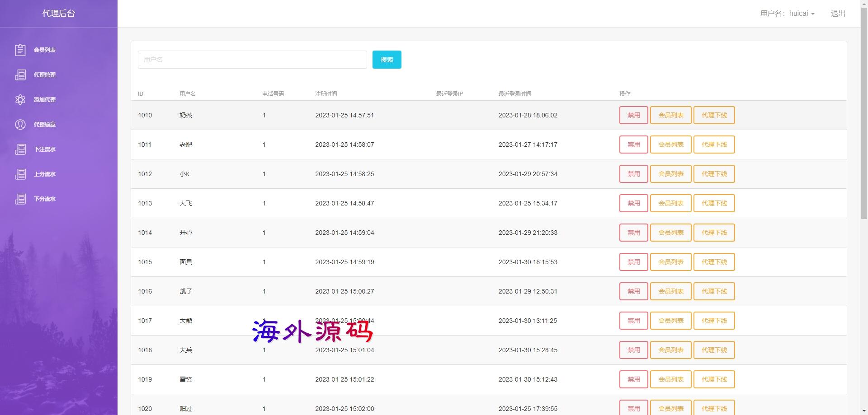This screenshot has height=415, width=868.
Task: Disable user 奶茶 with 禁用 button
Action: [x=633, y=115]
